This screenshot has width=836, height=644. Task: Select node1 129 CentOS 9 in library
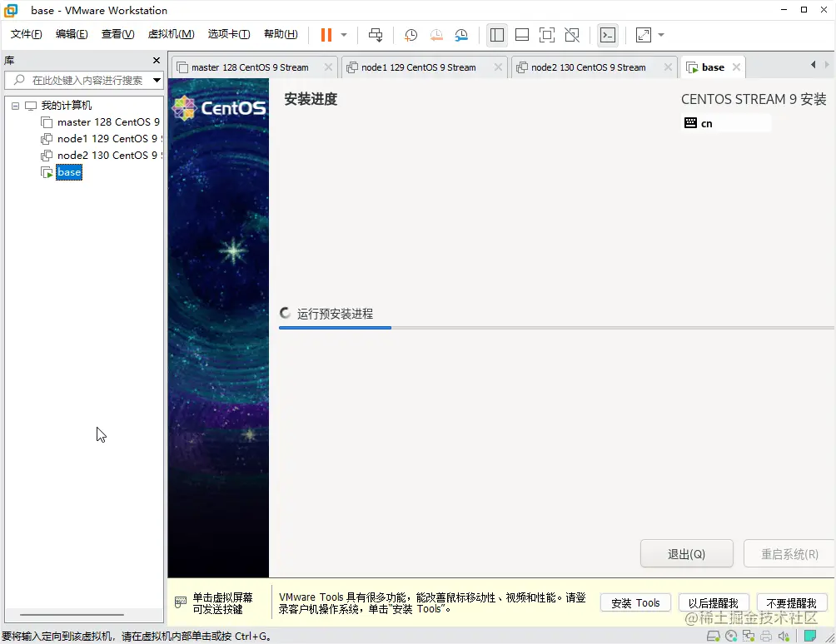pos(109,138)
